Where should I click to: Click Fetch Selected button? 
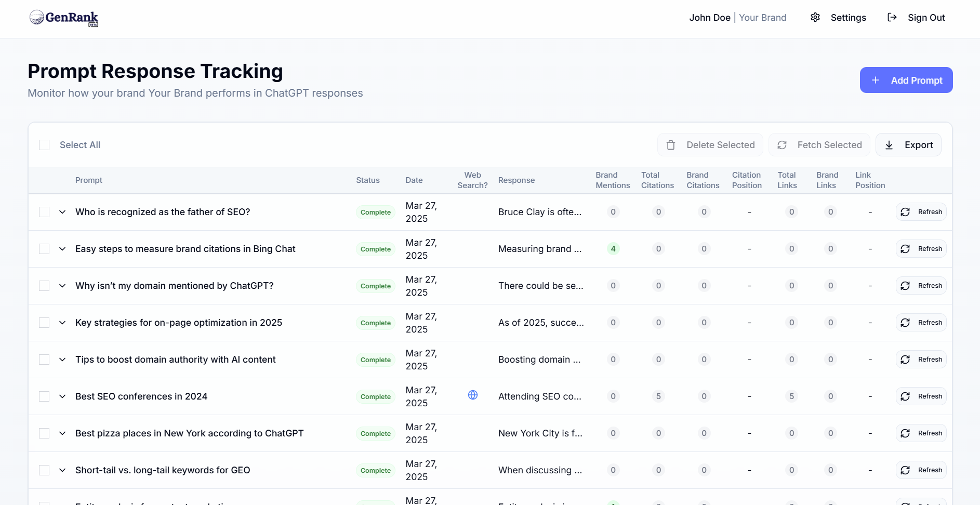pyautogui.click(x=819, y=145)
